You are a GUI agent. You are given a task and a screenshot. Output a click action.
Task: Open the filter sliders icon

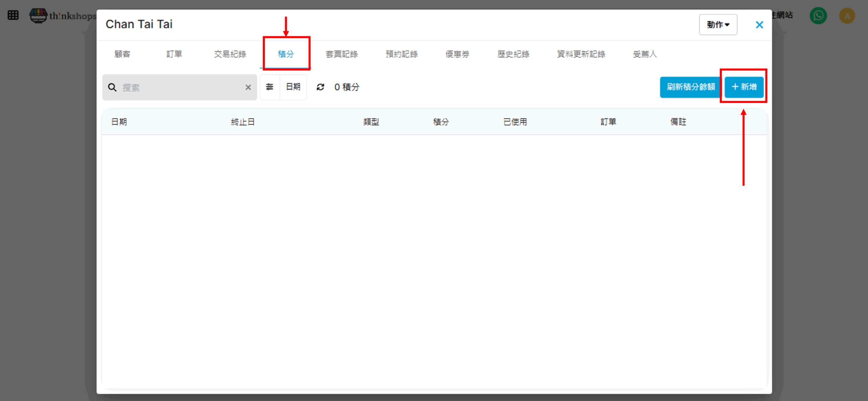pyautogui.click(x=270, y=87)
